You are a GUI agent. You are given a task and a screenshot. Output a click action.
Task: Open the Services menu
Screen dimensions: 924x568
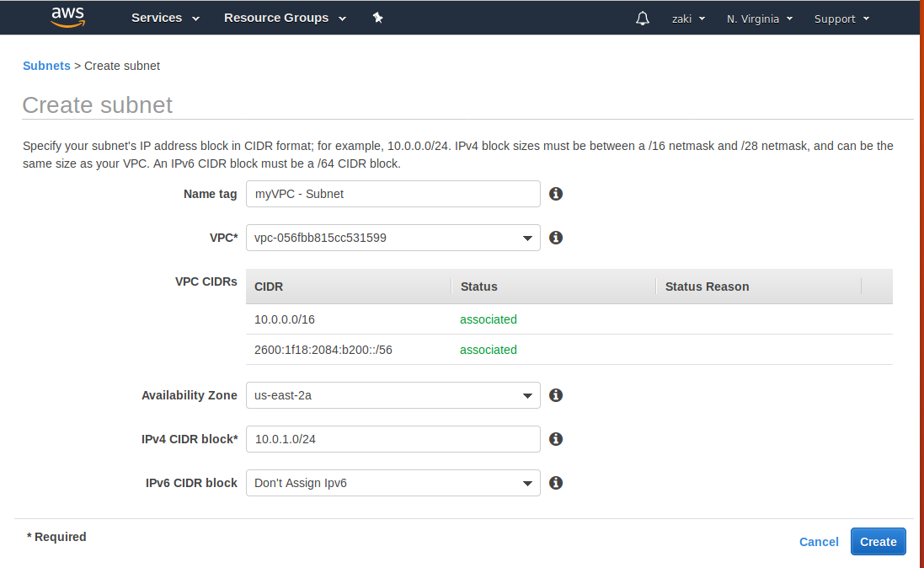(x=165, y=17)
